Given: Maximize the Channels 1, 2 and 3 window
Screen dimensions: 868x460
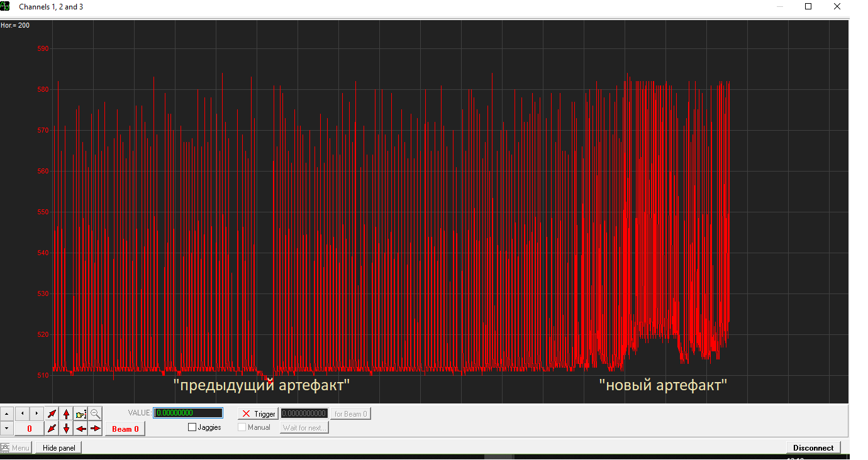Looking at the screenshot, I should [x=808, y=7].
